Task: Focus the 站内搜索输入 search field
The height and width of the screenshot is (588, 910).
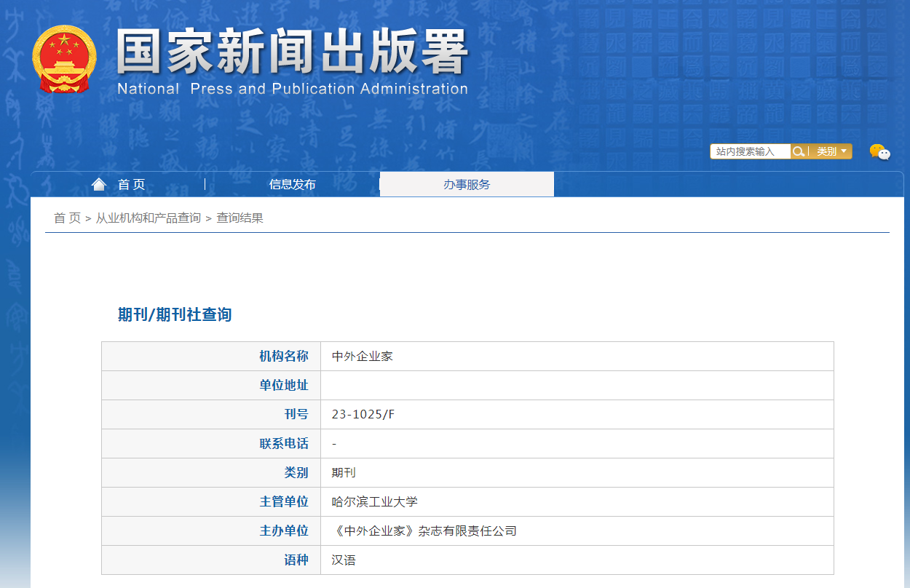Action: [x=750, y=151]
